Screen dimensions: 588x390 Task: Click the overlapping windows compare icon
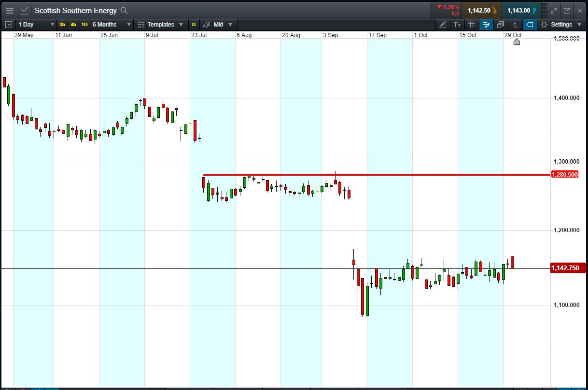[501, 25]
